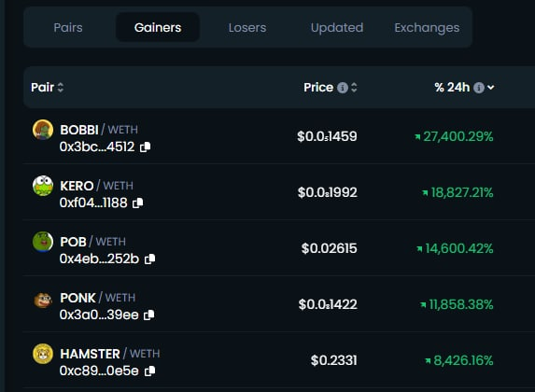Copy PONK address 0x3a0...39ee
Screen dimensions: 535x392
coord(149,315)
